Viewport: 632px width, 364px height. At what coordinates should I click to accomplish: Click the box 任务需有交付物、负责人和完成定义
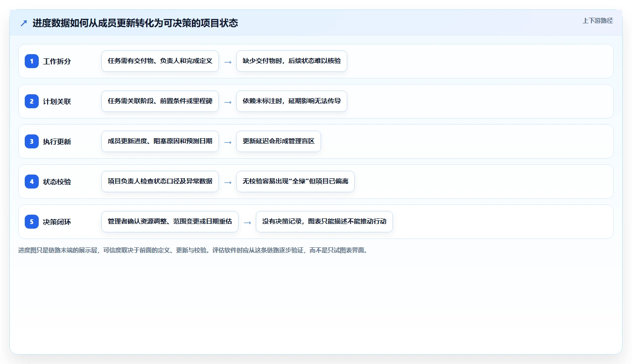160,61
